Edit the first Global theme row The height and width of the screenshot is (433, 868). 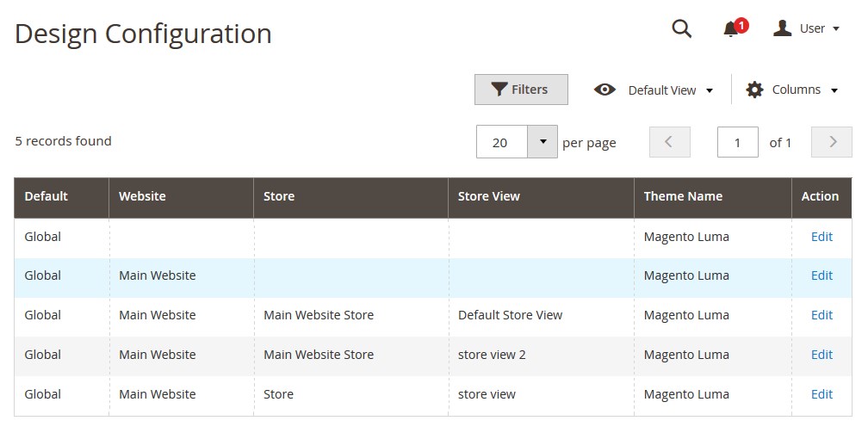(x=821, y=237)
